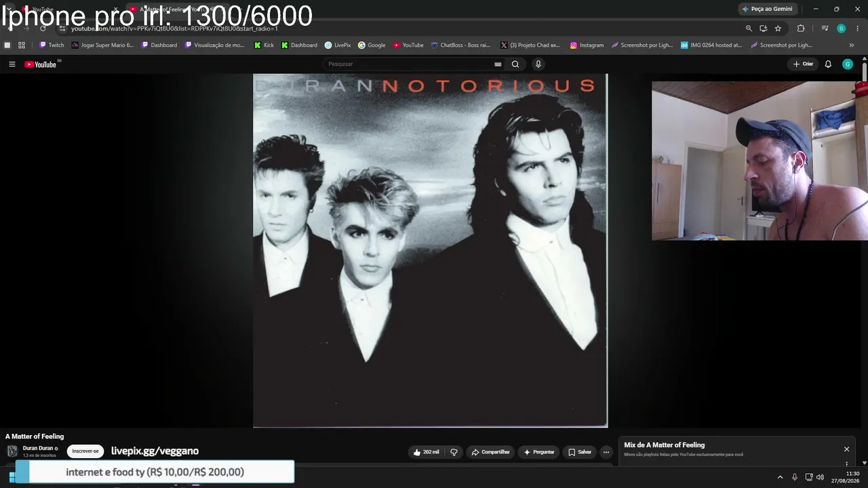Like the video with 202 mil likes

pos(427,452)
